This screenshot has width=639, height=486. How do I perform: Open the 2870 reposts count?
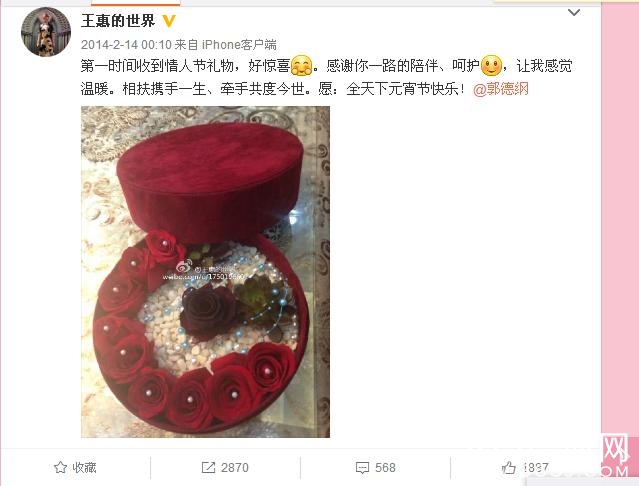(x=235, y=467)
